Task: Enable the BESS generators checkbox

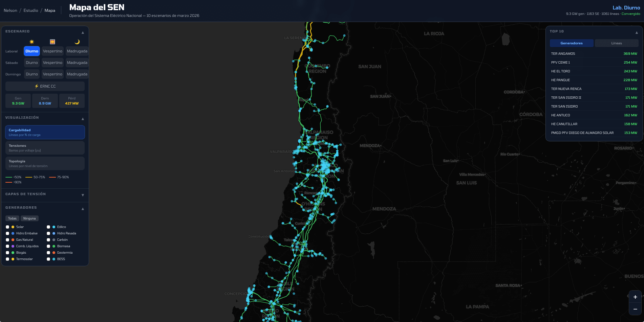Action: coord(48,259)
